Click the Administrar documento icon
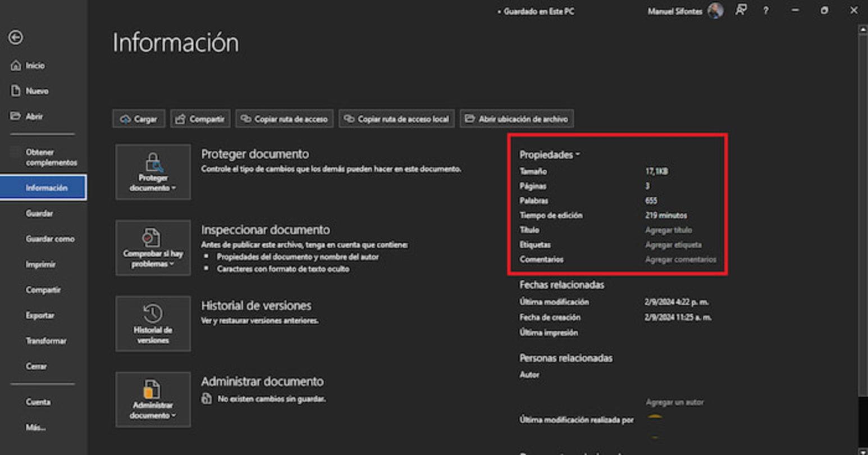Image resolution: width=868 pixels, height=455 pixels. click(x=153, y=389)
